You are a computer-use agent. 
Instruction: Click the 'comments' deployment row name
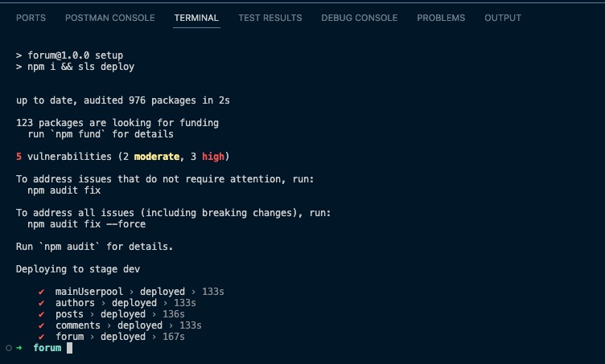pyautogui.click(x=78, y=325)
